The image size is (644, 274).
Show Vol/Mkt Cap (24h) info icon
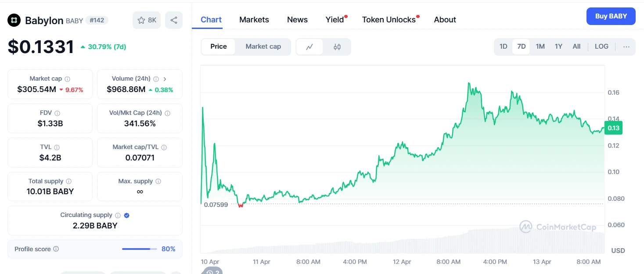(x=167, y=113)
